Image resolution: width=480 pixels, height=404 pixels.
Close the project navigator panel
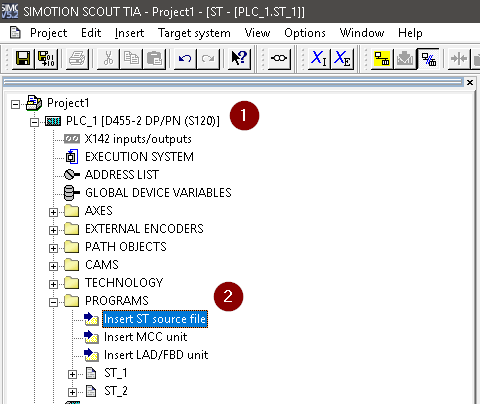470,82
